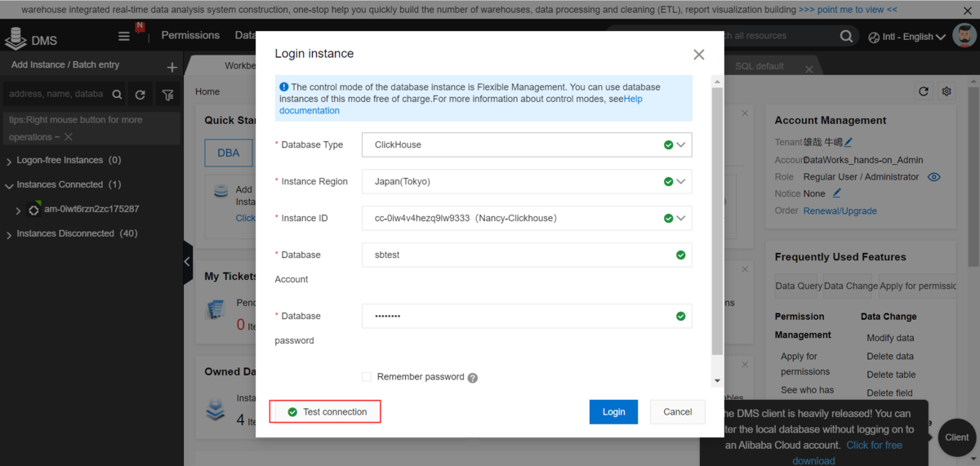Image resolution: width=980 pixels, height=466 pixels.
Task: Refresh the home page with reload icon
Action: pos(924,91)
